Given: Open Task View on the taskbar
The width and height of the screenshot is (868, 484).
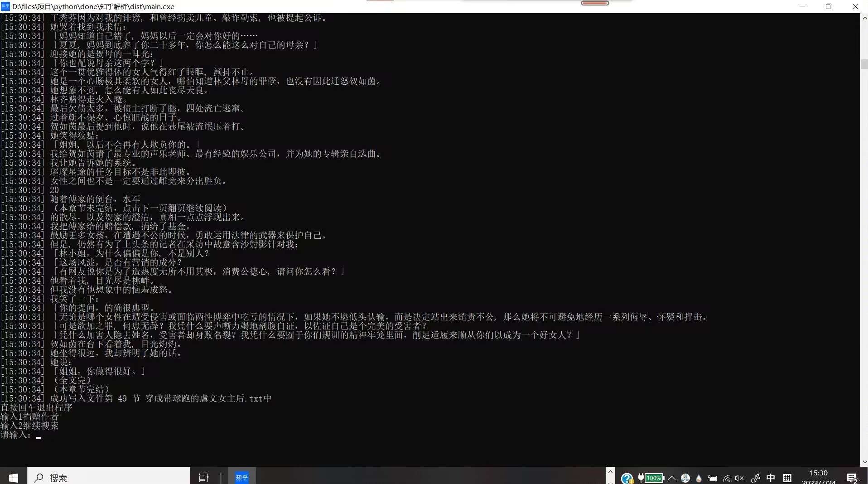Looking at the screenshot, I should click(x=203, y=477).
